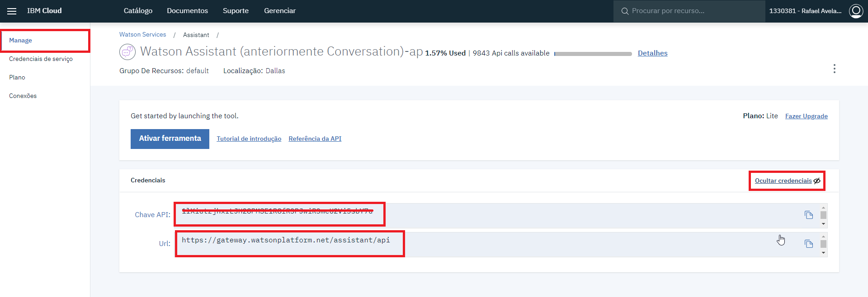Click the user profile avatar icon
The image size is (868, 297).
(x=856, y=11)
